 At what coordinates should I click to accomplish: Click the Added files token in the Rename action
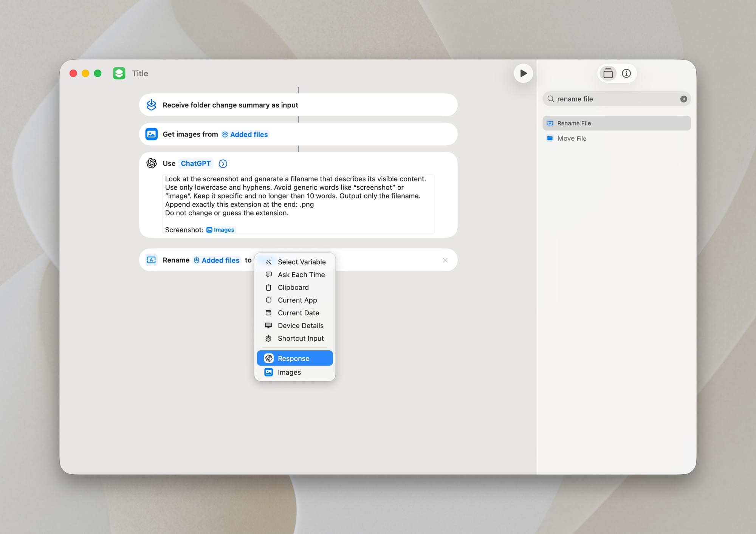[220, 260]
